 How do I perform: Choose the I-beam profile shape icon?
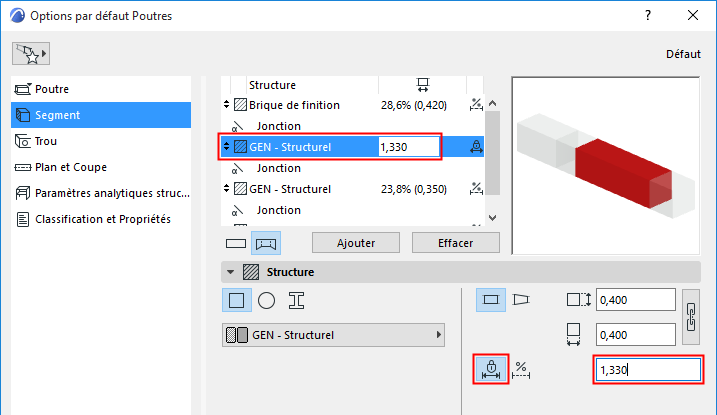296,299
